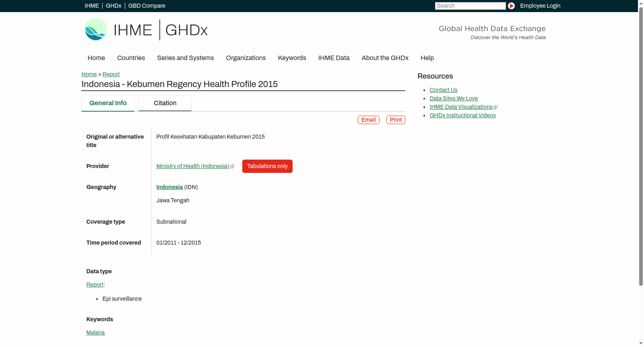The height and width of the screenshot is (347, 644).
Task: Open GBD Compare in top bar
Action: [147, 6]
